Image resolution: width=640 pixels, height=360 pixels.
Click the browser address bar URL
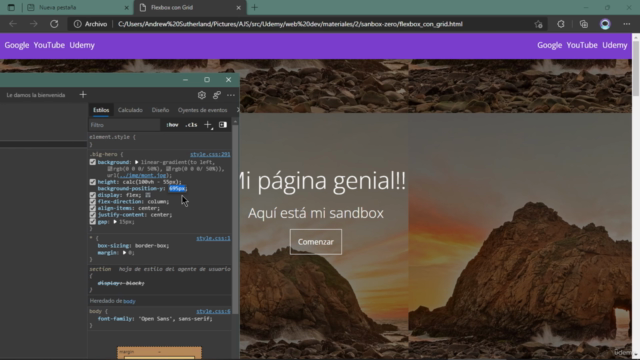click(290, 24)
